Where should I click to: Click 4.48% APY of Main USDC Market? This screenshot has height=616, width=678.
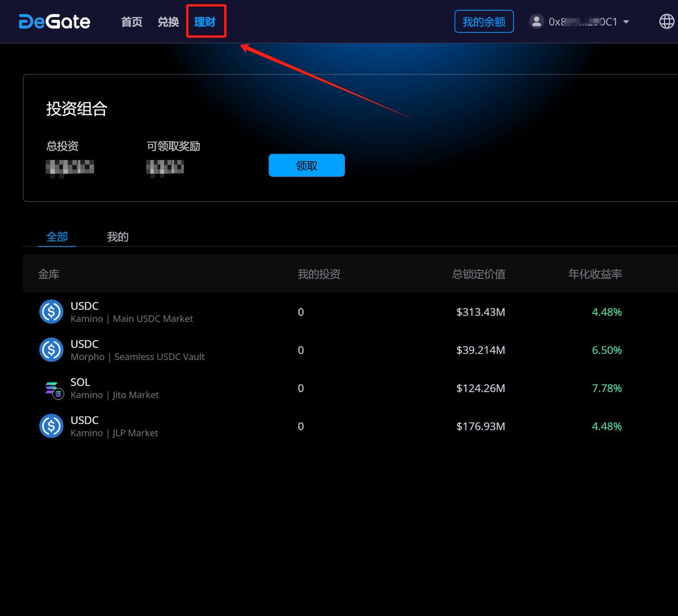[607, 312]
